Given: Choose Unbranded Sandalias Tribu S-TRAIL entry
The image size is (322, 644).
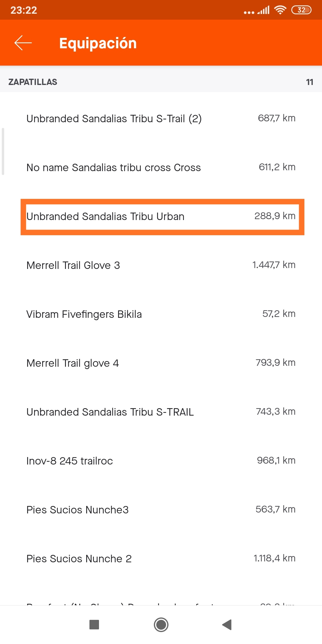Looking at the screenshot, I should coord(161,412).
